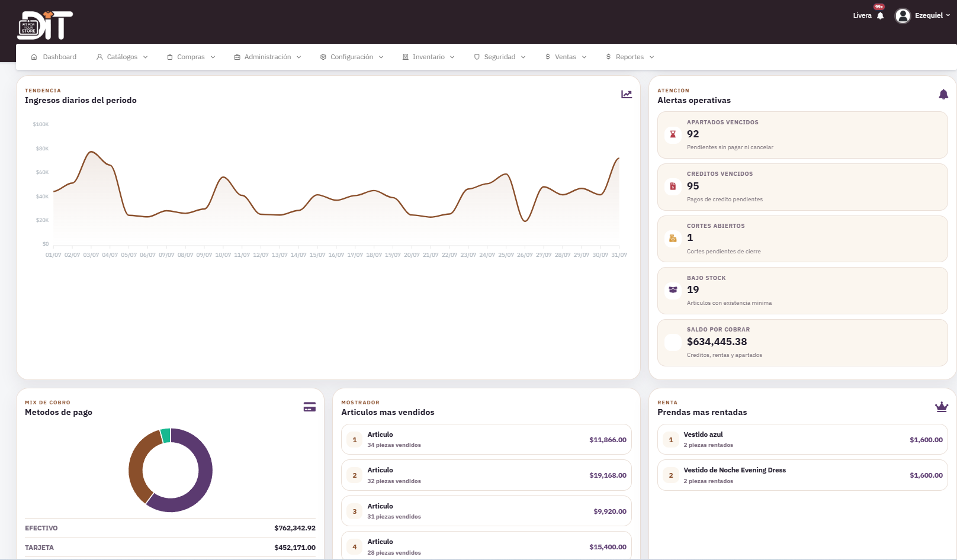Screen dimensions: 957x560
Task: Select the Articulo row with 31 piezas vendidos
Action: 486,511
